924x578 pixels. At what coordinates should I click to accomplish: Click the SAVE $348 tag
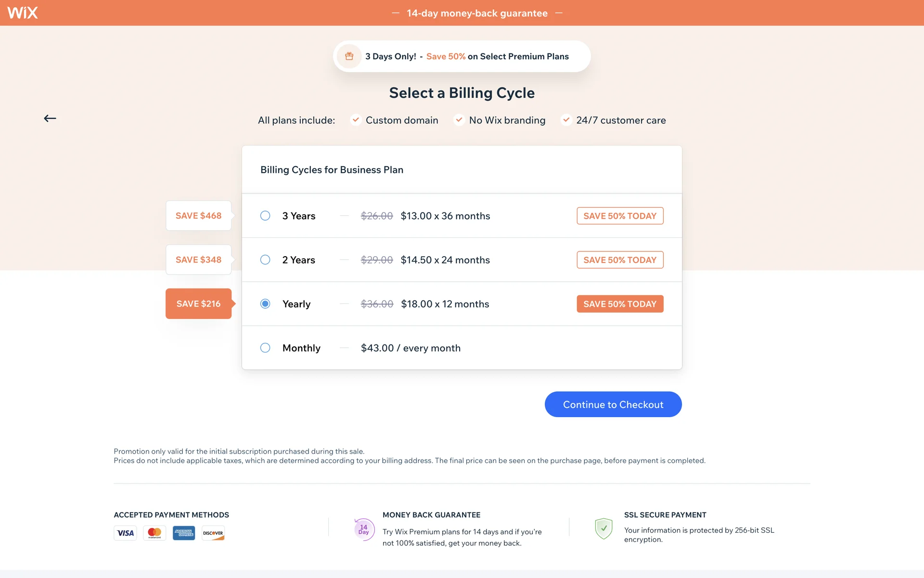[198, 260]
